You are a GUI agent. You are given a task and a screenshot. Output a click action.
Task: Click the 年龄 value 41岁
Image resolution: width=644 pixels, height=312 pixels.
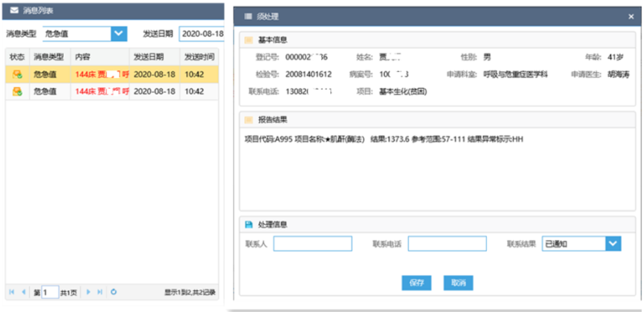point(615,57)
